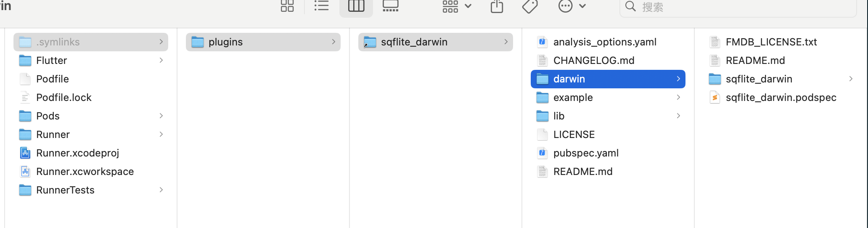Select pubspec.yaml file name
This screenshot has width=868, height=228.
click(x=586, y=153)
